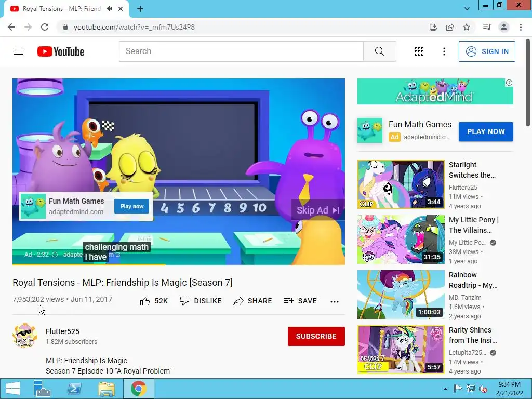Open the Chrome profile avatar icon
532x399 pixels.
[x=504, y=27]
